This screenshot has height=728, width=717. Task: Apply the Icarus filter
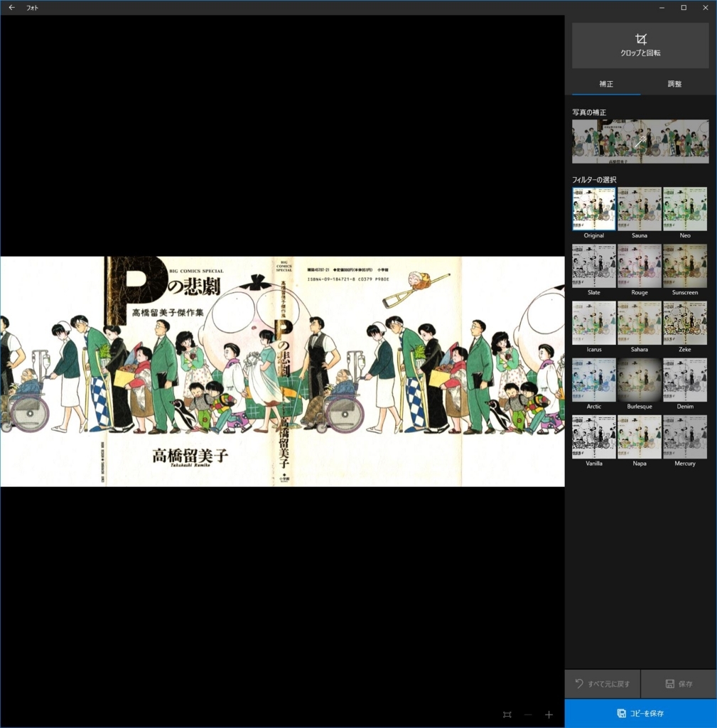click(594, 323)
